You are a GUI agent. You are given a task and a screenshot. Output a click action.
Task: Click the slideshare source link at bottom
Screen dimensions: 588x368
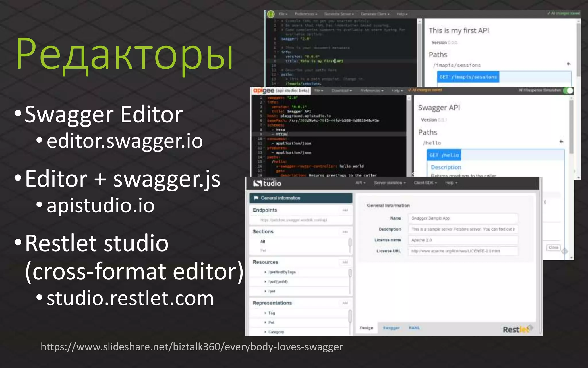[192, 347]
